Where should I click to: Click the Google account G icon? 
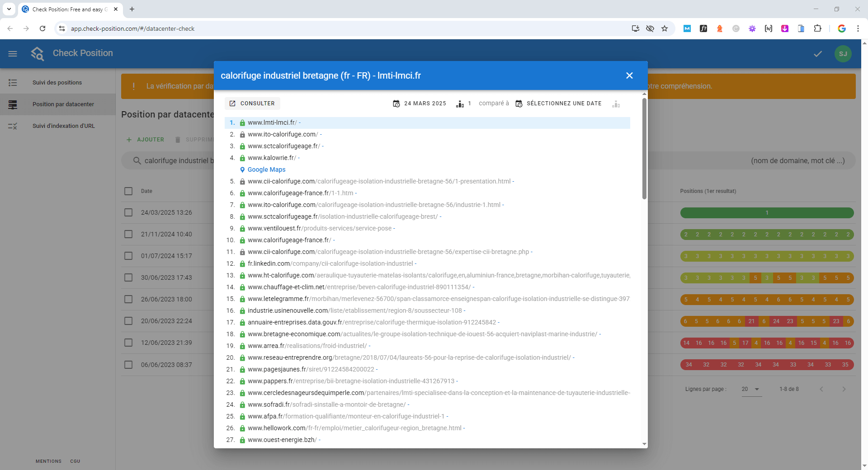tap(842, 28)
